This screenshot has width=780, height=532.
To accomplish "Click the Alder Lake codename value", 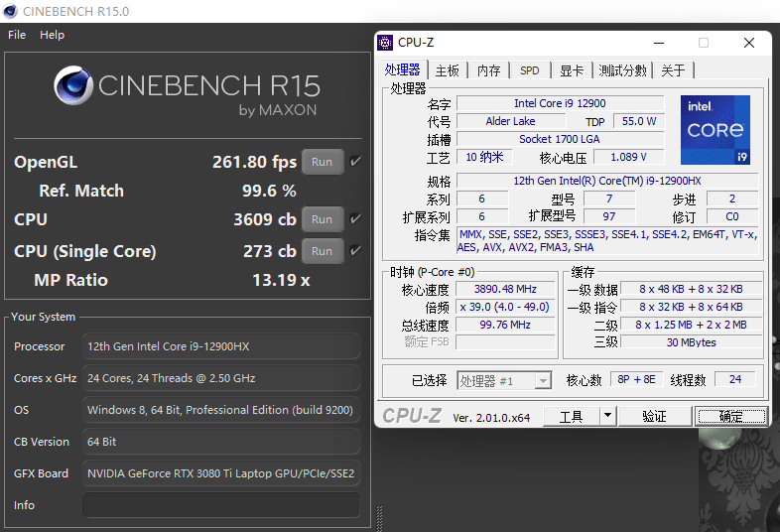I will (511, 121).
